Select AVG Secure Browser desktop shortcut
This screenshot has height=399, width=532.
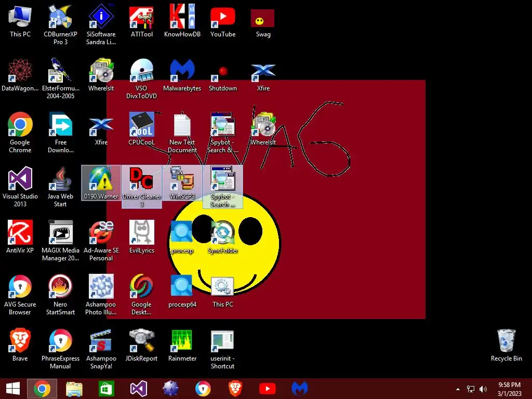(x=20, y=295)
